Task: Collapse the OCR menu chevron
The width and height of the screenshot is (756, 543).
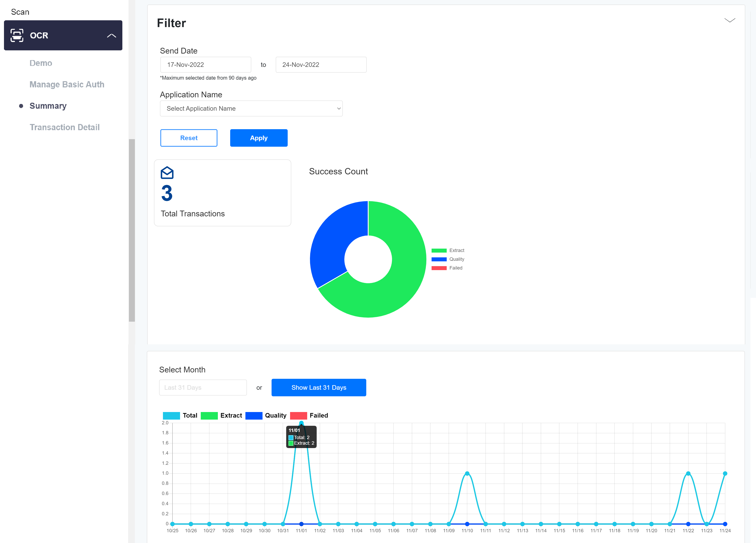Action: click(111, 36)
